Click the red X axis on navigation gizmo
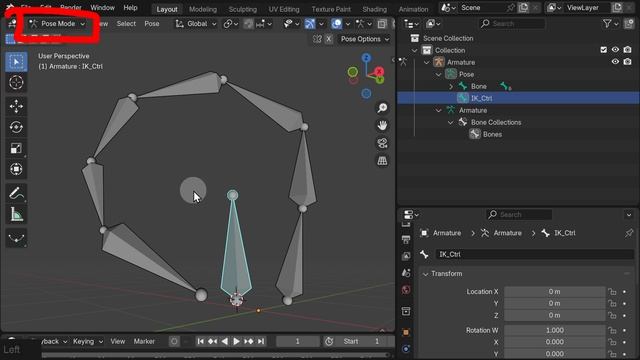 [x=379, y=71]
